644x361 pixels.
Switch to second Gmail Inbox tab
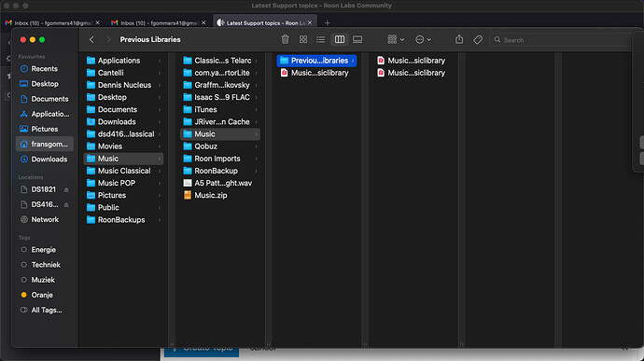159,23
